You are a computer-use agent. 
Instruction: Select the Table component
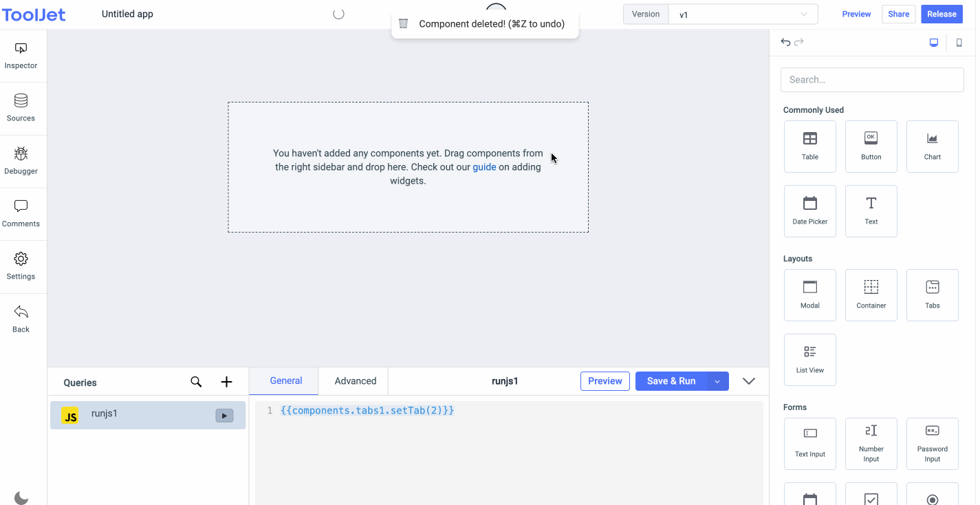tap(809, 146)
